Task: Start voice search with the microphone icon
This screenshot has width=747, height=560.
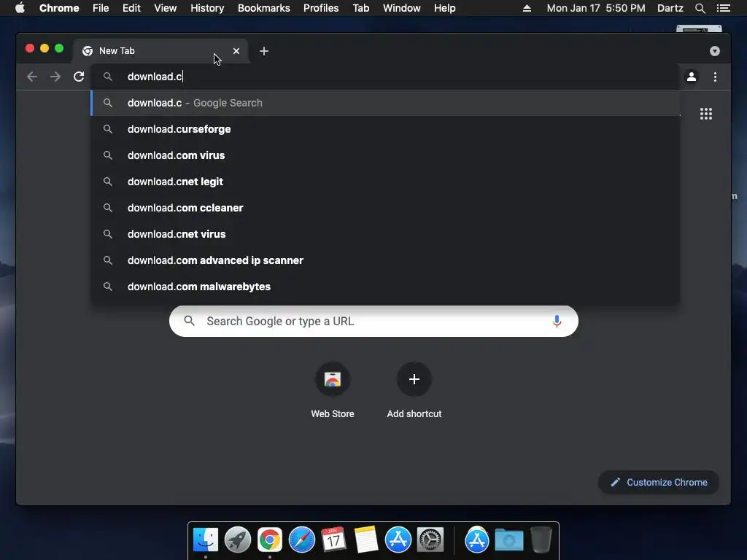Action: pyautogui.click(x=557, y=322)
